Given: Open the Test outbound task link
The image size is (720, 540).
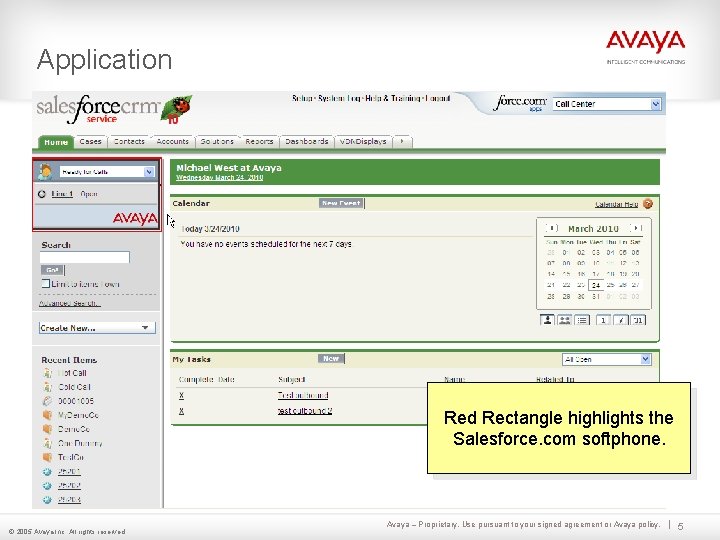Looking at the screenshot, I should [303, 395].
